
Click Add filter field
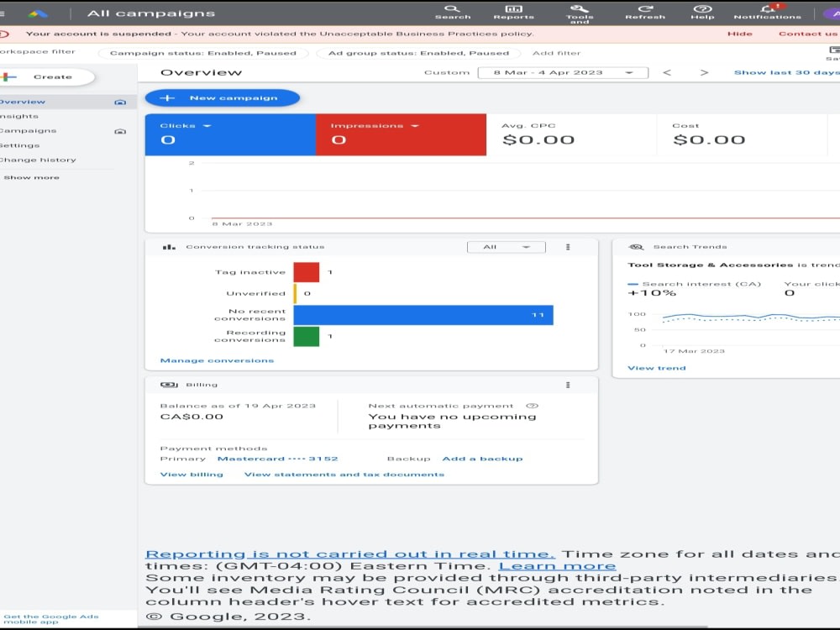[557, 53]
